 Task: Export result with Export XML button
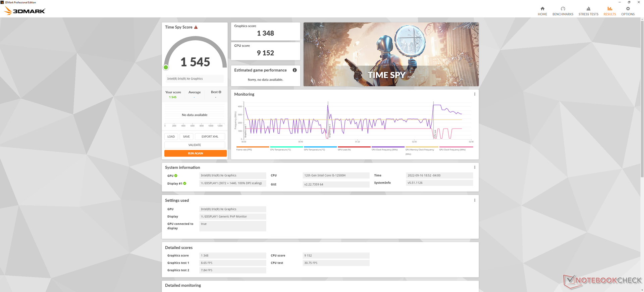[210, 137]
